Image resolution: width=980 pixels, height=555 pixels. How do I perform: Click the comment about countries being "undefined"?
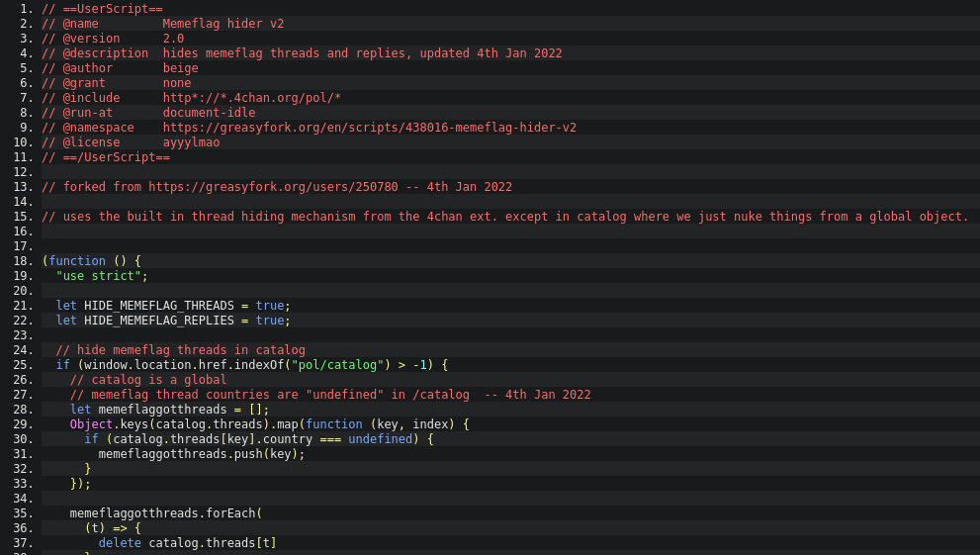point(330,395)
